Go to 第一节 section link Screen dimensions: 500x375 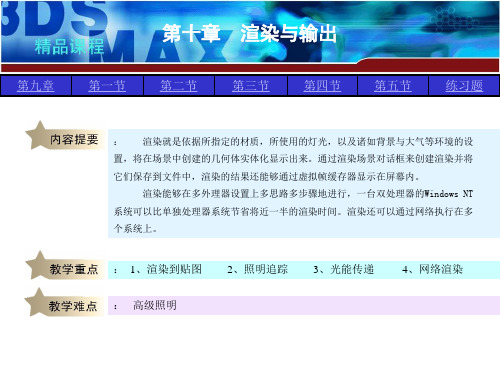tap(107, 86)
